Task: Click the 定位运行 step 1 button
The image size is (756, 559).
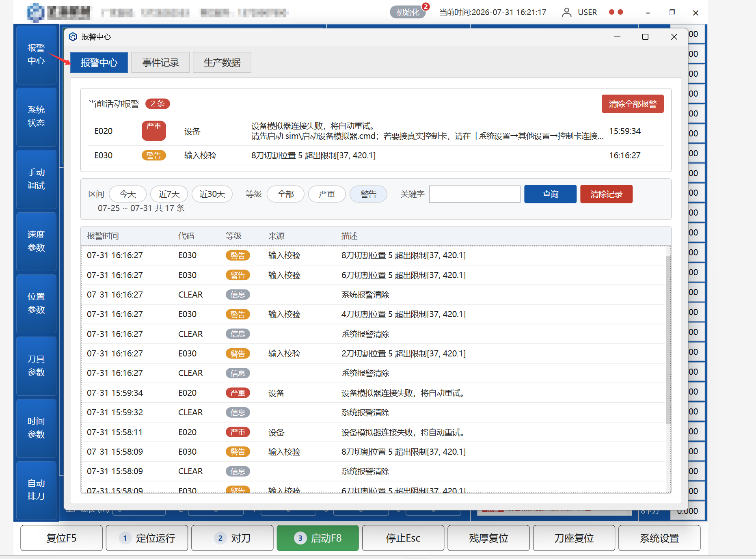Action: pos(147,538)
